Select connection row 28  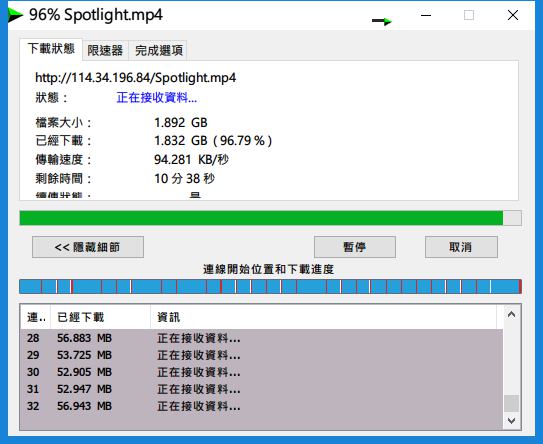point(261,338)
